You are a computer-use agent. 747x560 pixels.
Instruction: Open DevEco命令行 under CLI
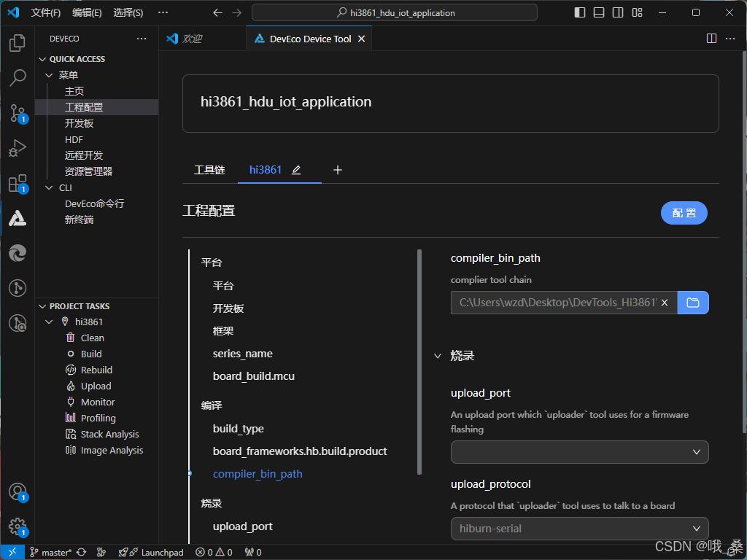pyautogui.click(x=94, y=203)
